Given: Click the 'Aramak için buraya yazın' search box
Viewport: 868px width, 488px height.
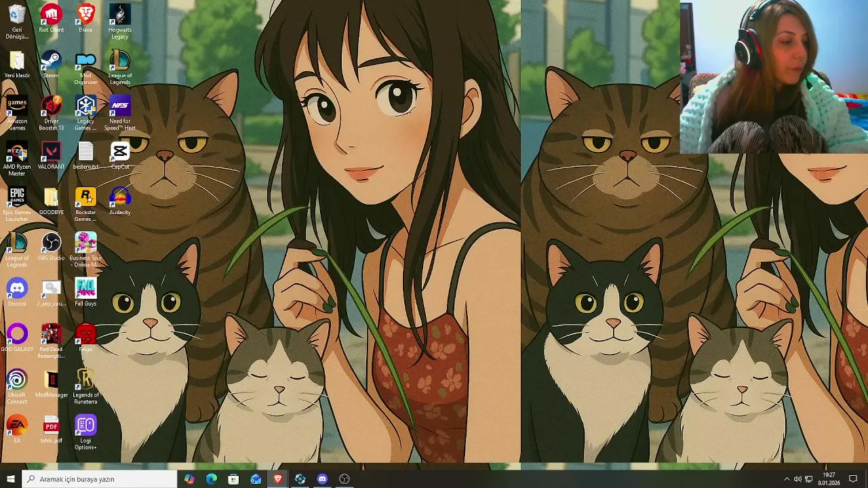Looking at the screenshot, I should tap(99, 479).
